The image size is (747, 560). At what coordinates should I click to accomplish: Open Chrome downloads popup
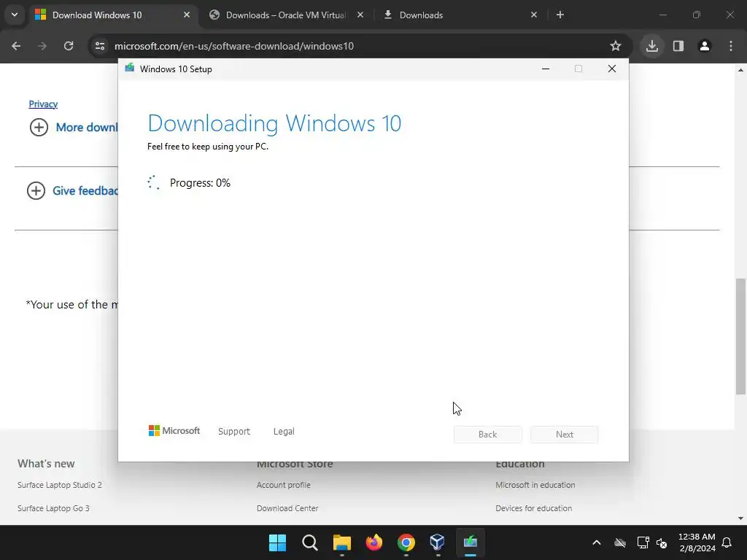(652, 46)
